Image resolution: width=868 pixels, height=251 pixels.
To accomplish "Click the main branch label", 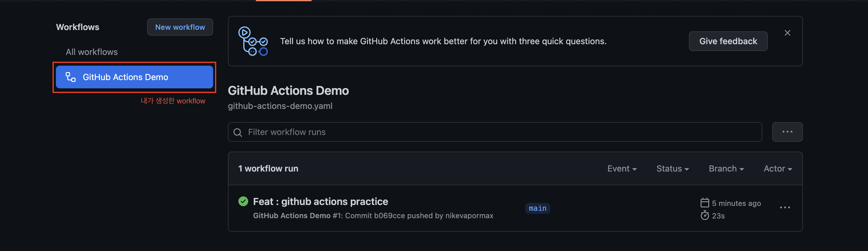I will pos(538,208).
